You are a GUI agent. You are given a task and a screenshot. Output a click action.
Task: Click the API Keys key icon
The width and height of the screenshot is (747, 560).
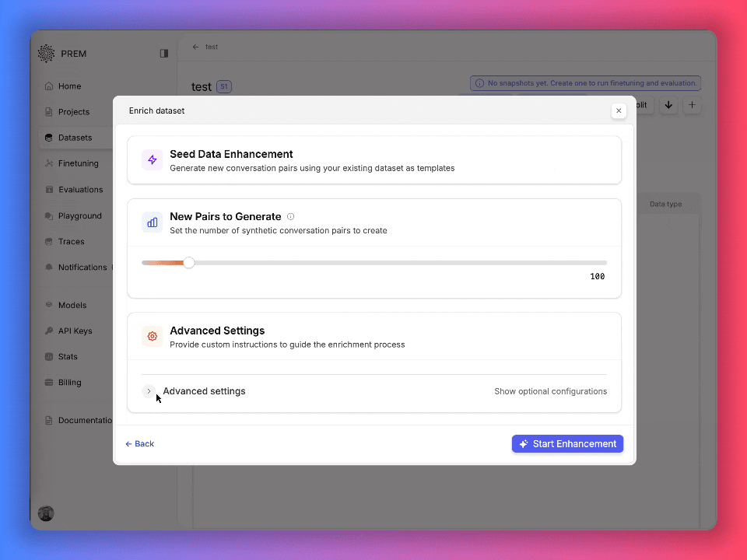click(48, 331)
